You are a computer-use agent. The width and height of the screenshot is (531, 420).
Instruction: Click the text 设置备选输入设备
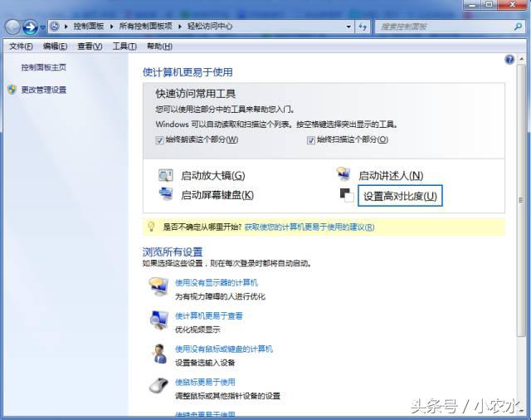[x=205, y=363]
